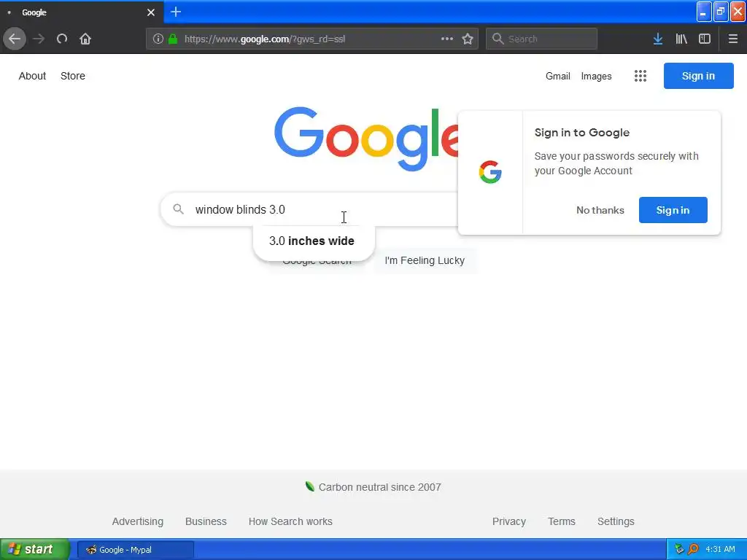
Task: Bookmark this page with the star
Action: click(x=468, y=39)
